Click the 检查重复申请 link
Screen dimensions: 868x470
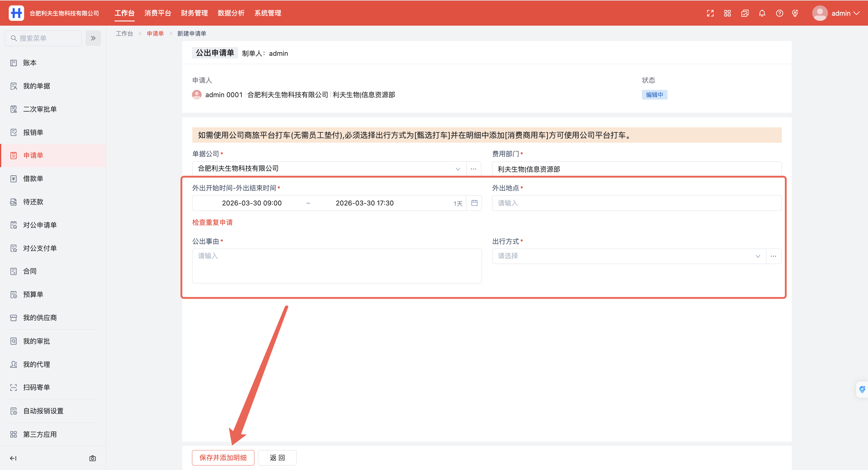(212, 222)
